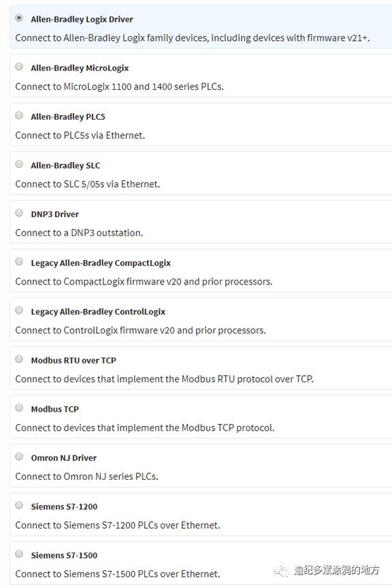Select the Legacy Allen-Bradley ControlLogix radio button

coord(19,310)
